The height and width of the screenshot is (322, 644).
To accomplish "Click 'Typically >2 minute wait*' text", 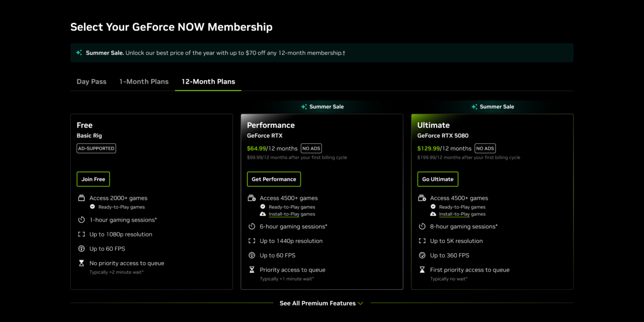I will [x=117, y=272].
